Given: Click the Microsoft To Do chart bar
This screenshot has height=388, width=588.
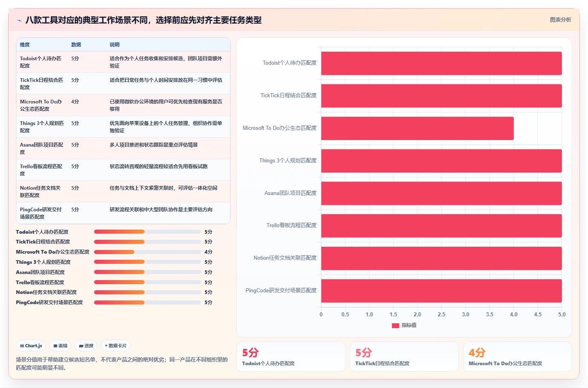Looking at the screenshot, I should pos(417,128).
